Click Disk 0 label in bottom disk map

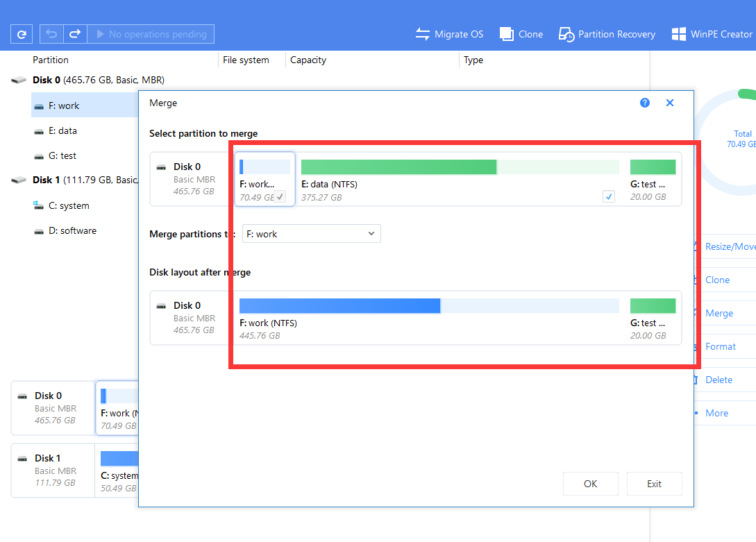[x=48, y=396]
